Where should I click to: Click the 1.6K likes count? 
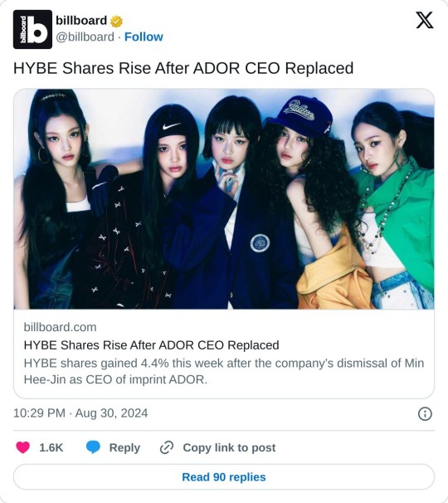(x=51, y=447)
